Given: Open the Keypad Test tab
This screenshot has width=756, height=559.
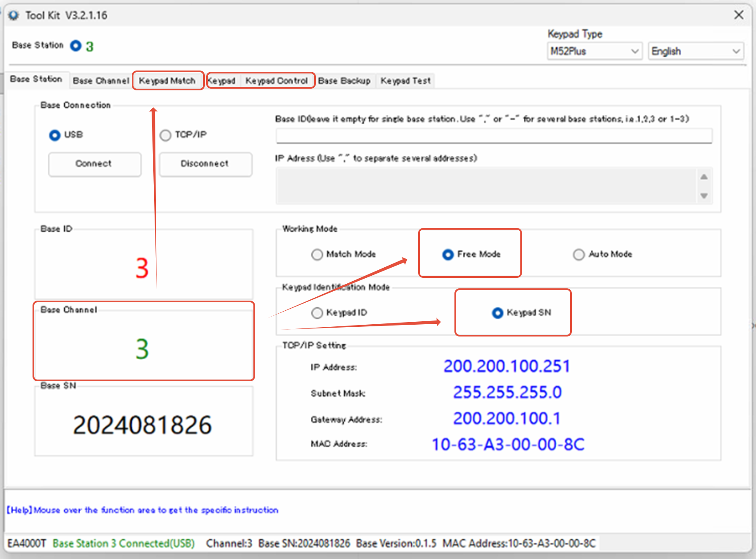Looking at the screenshot, I should pyautogui.click(x=405, y=81).
